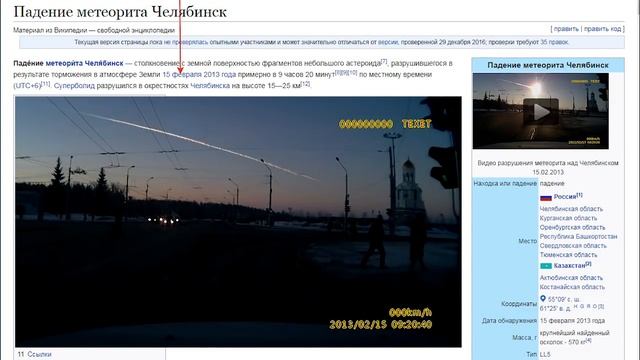Click the 'Дата обнаружения' infobox label
The height and width of the screenshot is (360, 640).
point(509,321)
